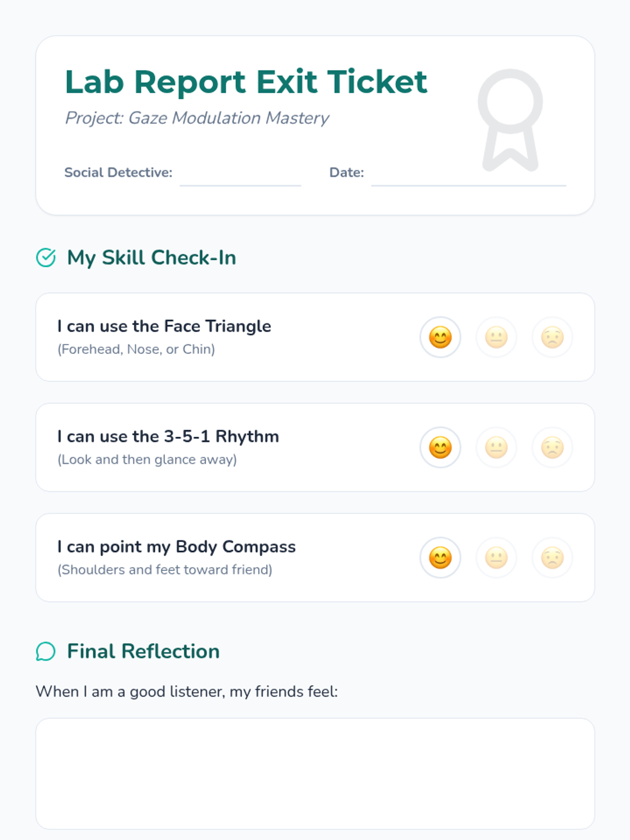
Task: Click the My Skill Check-In heading
Action: pos(151,258)
